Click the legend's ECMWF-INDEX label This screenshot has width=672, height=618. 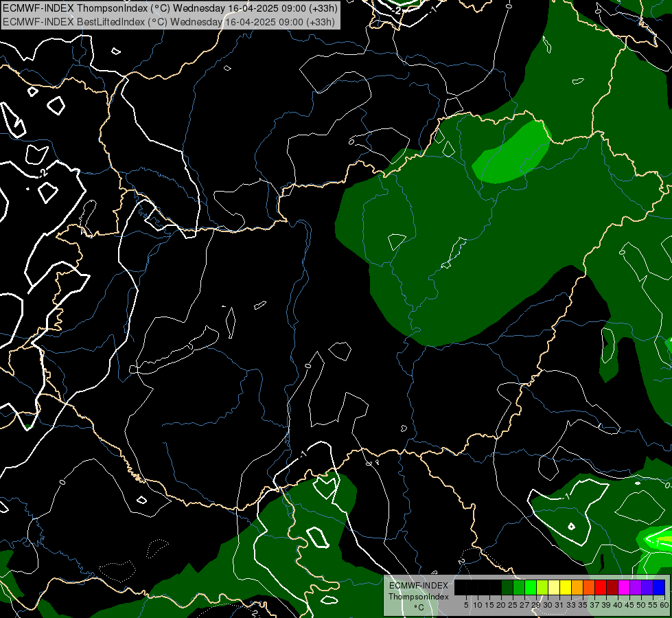click(x=418, y=586)
